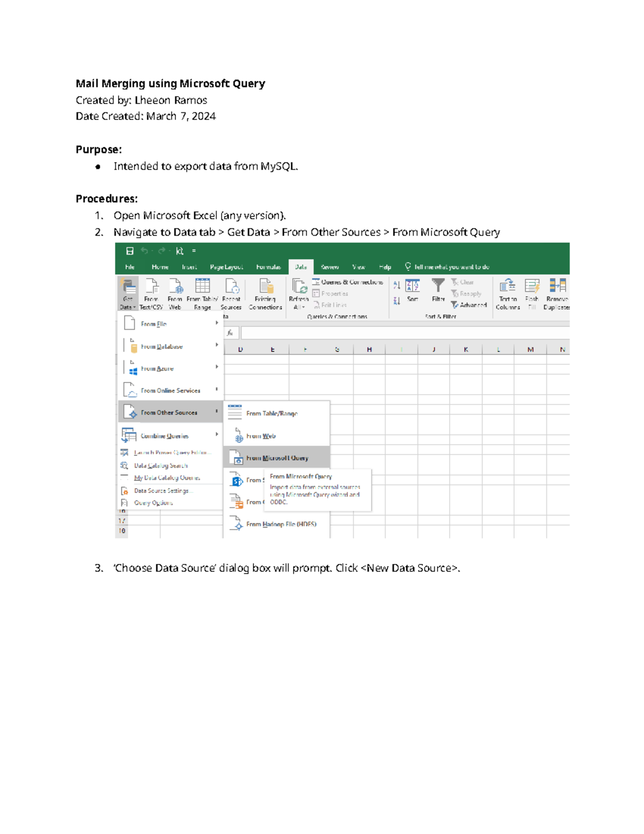Choose From Microsoft Query option
The height and width of the screenshot is (834, 644).
277,458
